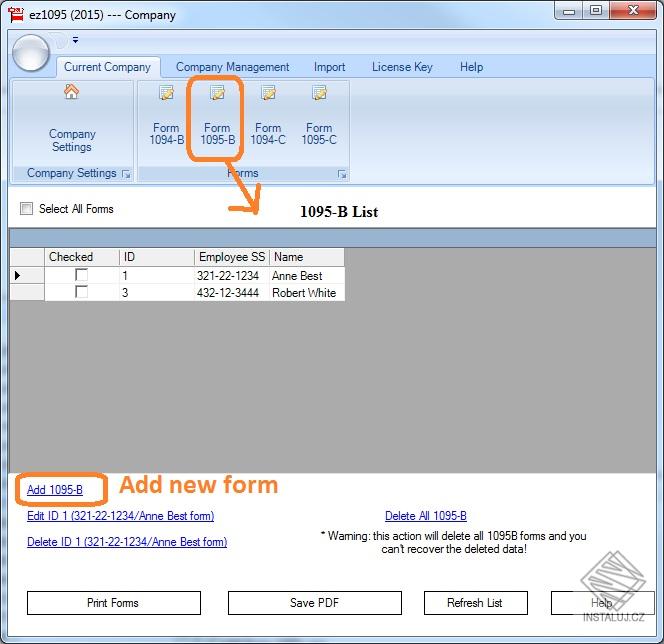Open Company Management tab
This screenshot has height=644, width=664.
click(x=232, y=67)
